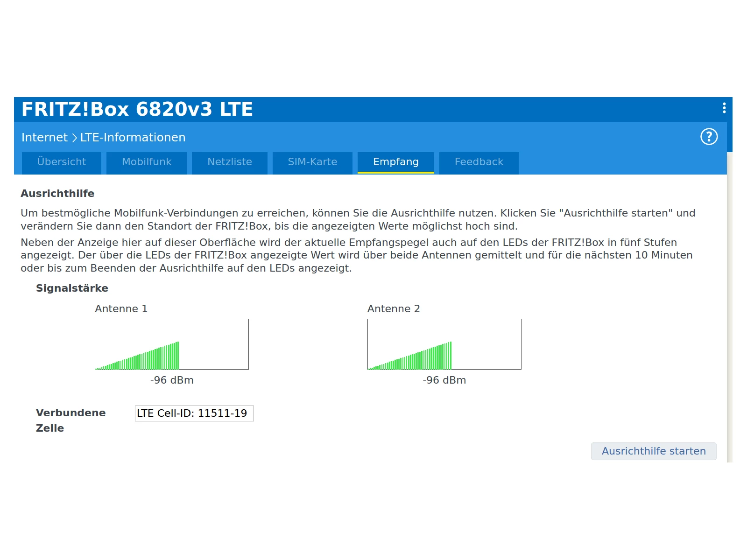
Task: Select the Netzliste tab
Action: [230, 162]
